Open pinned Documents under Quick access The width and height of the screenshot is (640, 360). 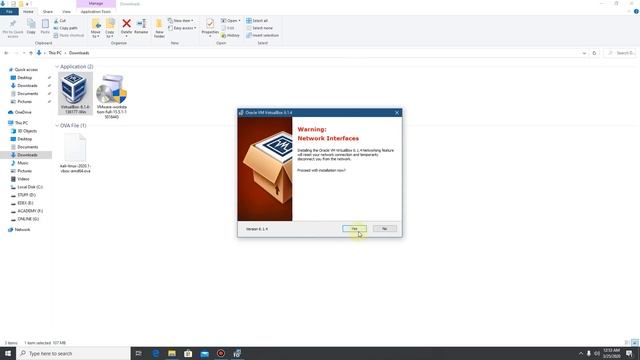(27, 93)
